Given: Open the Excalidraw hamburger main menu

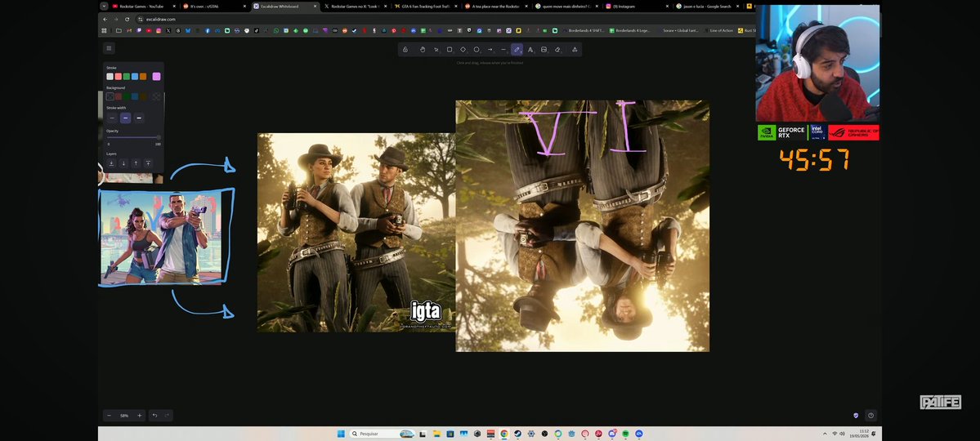Looking at the screenshot, I should (109, 48).
